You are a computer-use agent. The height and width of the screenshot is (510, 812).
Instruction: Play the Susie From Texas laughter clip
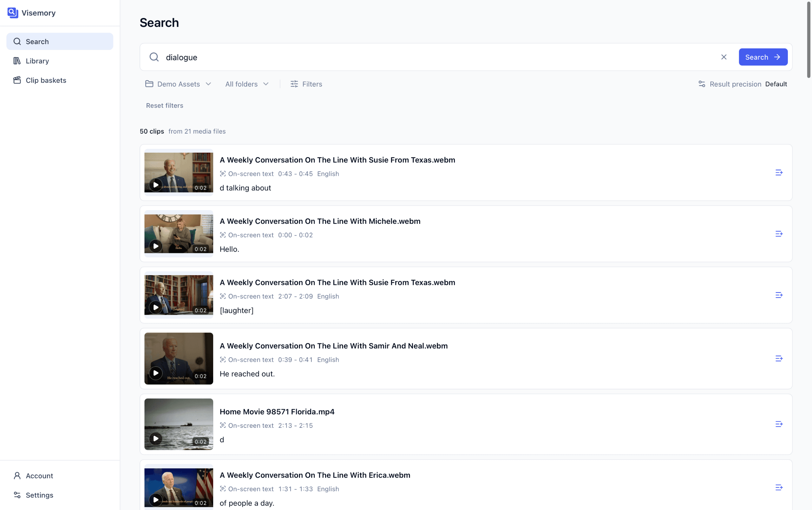click(155, 307)
